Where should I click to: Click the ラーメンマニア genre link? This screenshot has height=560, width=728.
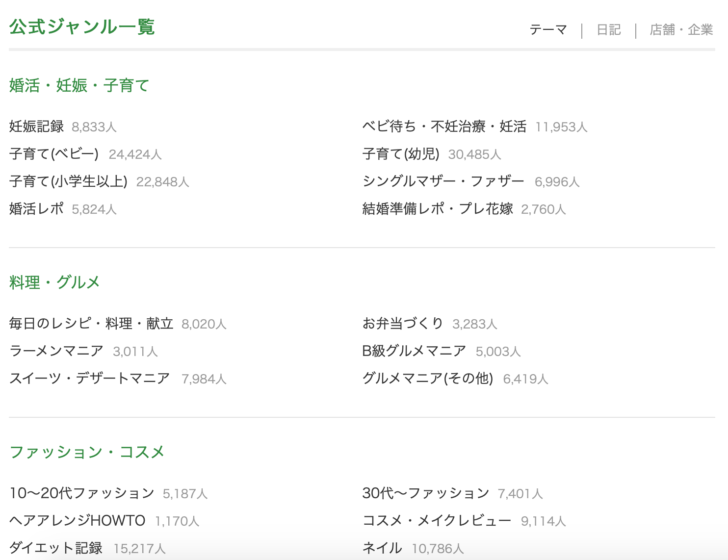tap(56, 351)
